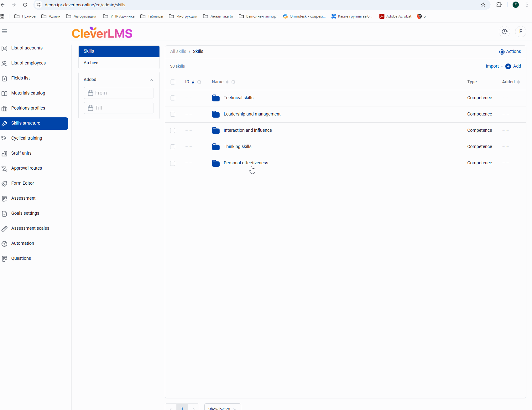Click the 30 skills count label
Viewport: 532px width, 410px height.
(177, 66)
